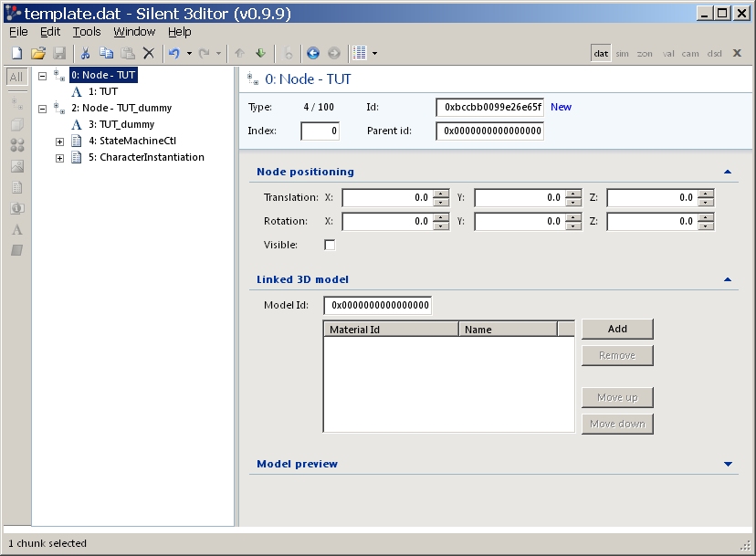Filter by text A icon in the sidebar
This screenshot has height=556, width=756.
(x=16, y=229)
